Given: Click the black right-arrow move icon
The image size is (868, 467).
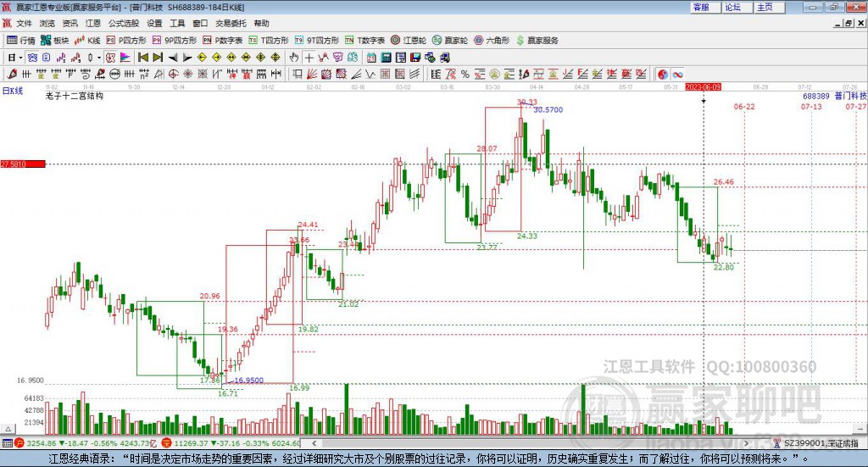Looking at the screenshot, I should pyautogui.click(x=187, y=58).
